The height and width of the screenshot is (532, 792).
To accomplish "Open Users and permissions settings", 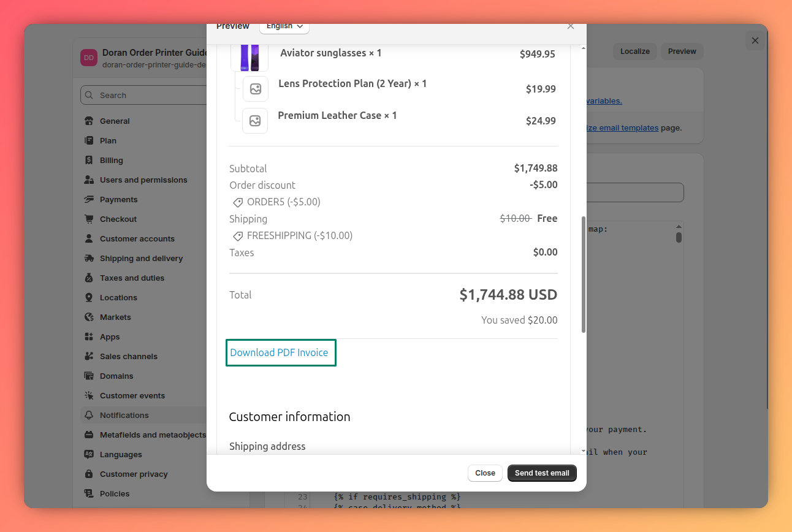I will point(143,180).
